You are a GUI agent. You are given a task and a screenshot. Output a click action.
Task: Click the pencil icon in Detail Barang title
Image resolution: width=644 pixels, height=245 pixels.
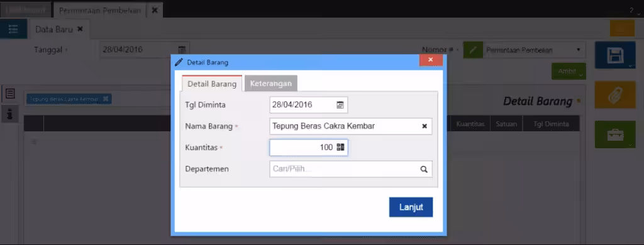tap(178, 62)
